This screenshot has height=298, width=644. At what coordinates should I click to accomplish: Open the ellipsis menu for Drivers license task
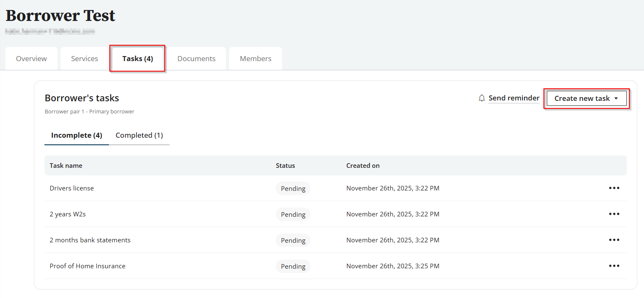[x=614, y=188]
